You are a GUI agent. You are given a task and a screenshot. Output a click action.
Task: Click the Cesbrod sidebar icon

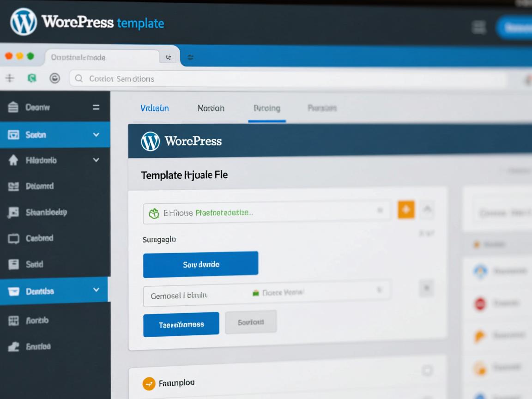pos(13,238)
